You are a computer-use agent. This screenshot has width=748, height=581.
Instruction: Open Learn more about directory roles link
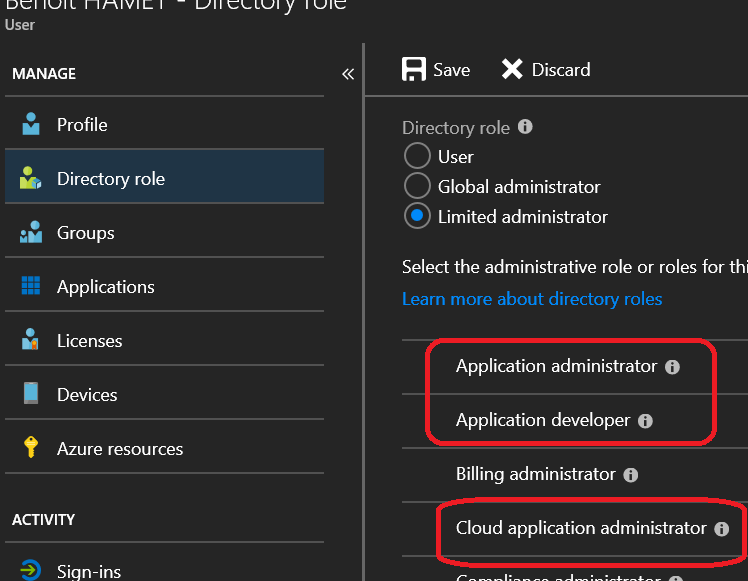tap(532, 299)
